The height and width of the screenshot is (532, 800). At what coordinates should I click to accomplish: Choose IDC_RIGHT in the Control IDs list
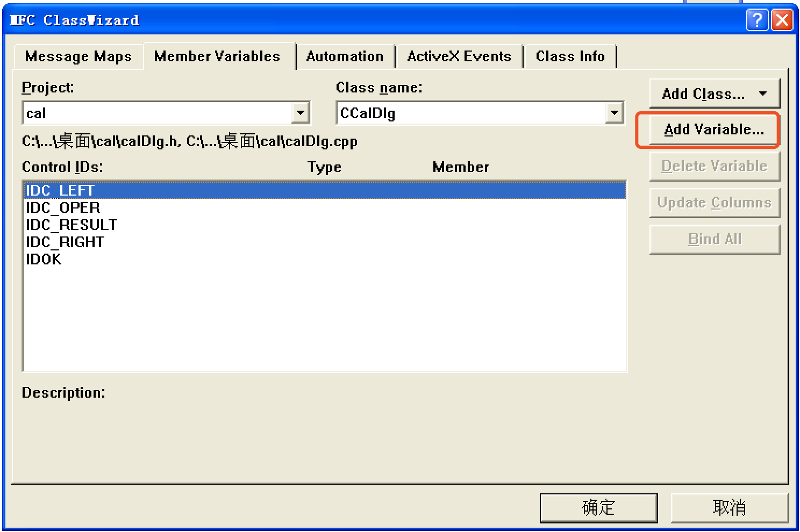pyautogui.click(x=66, y=242)
